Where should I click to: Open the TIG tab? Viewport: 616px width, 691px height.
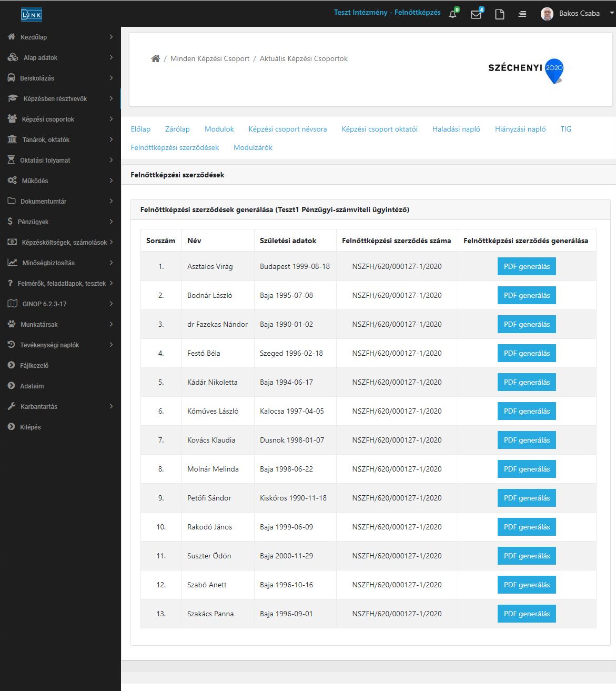566,129
